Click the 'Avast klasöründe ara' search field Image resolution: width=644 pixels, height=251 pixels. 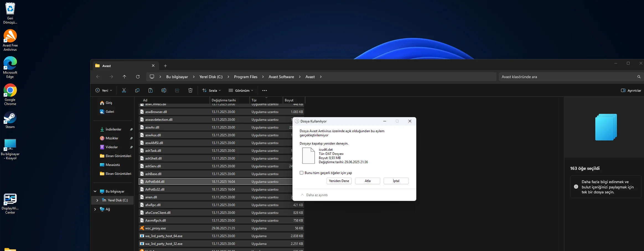[x=567, y=77]
